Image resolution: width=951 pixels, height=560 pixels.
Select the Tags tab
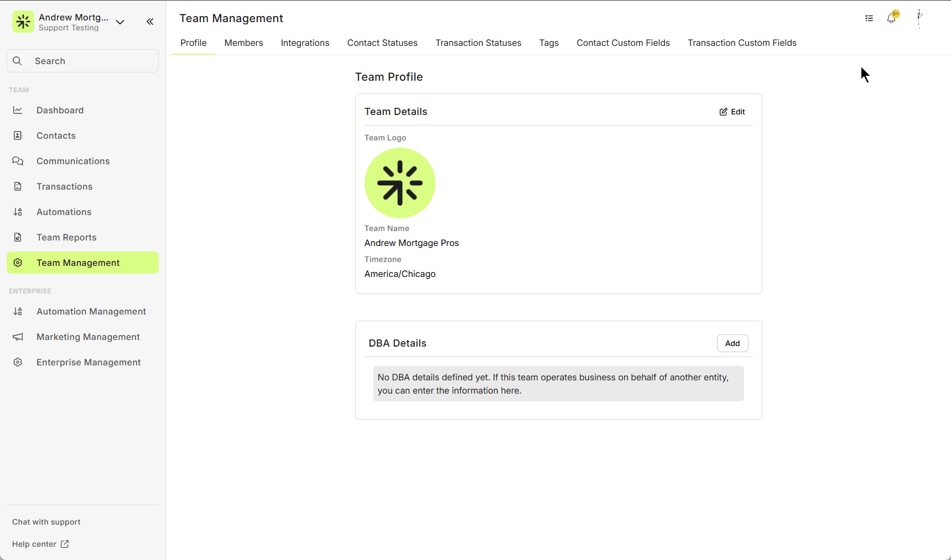point(549,43)
